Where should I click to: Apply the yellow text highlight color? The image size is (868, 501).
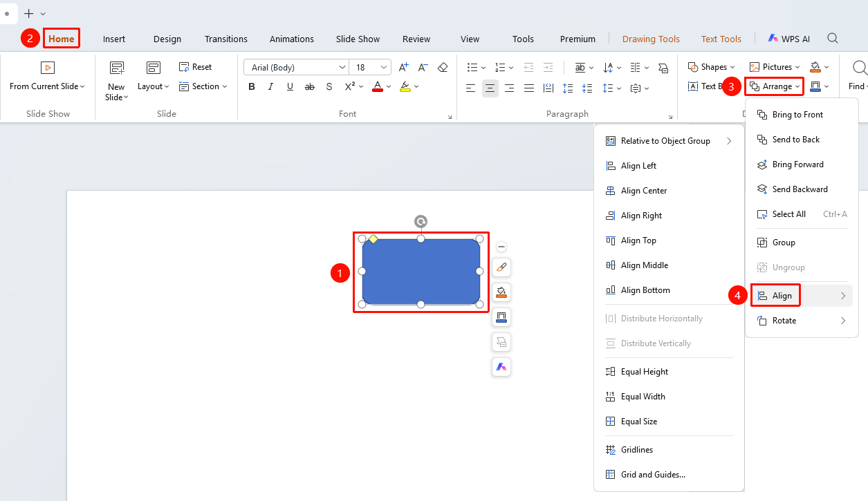(x=405, y=86)
